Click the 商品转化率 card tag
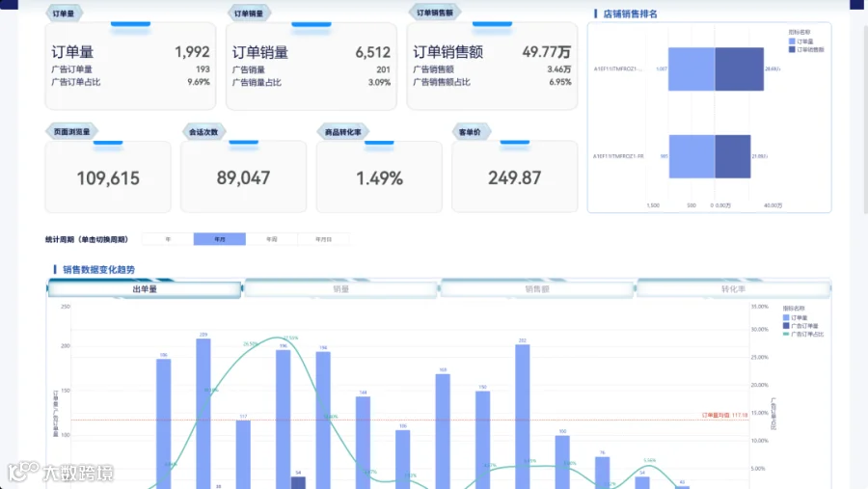The width and height of the screenshot is (868, 489). pyautogui.click(x=342, y=132)
